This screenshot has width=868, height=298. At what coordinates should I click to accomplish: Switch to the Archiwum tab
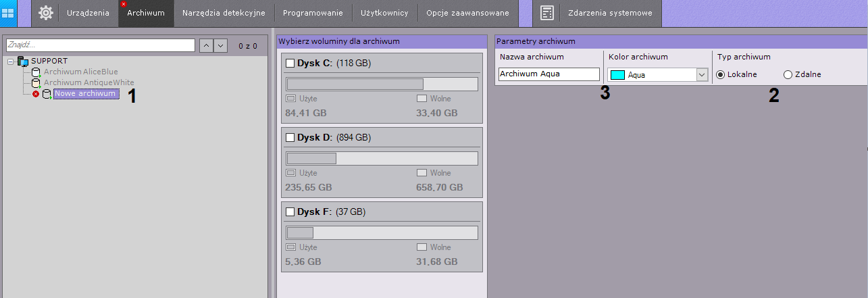pos(146,13)
